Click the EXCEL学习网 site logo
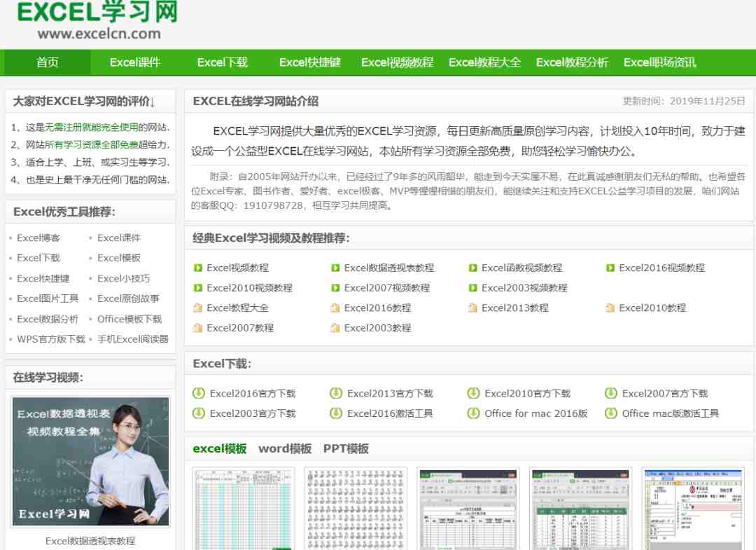756x550 pixels. 97,20
